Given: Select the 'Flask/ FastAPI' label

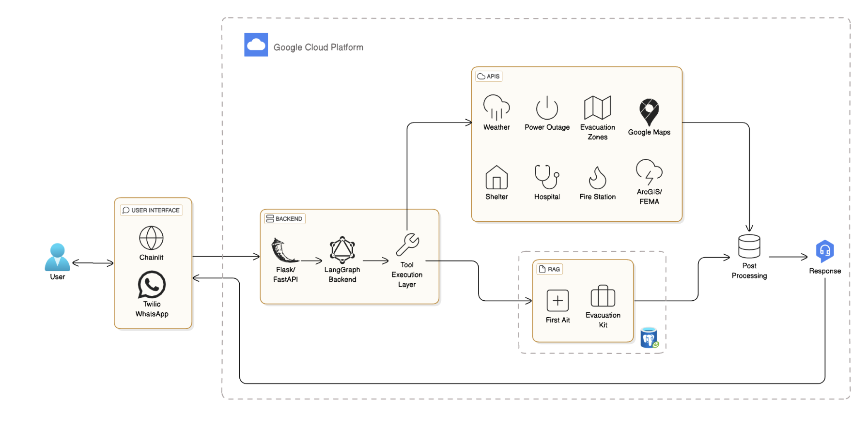Looking at the screenshot, I should tap(285, 275).
